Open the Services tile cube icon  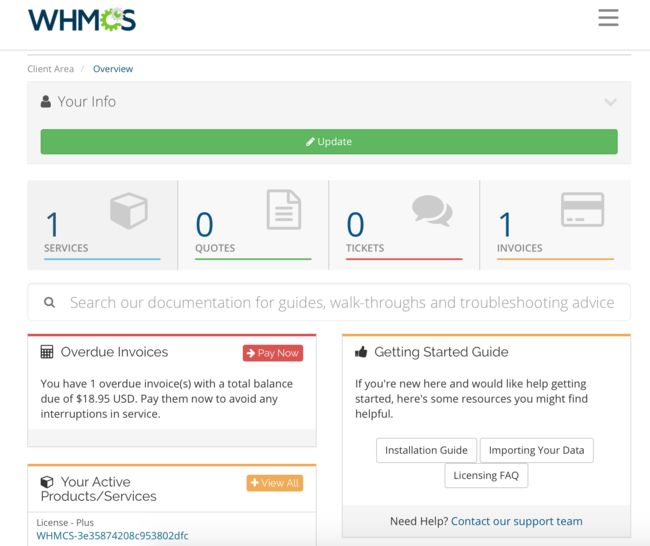point(129,210)
